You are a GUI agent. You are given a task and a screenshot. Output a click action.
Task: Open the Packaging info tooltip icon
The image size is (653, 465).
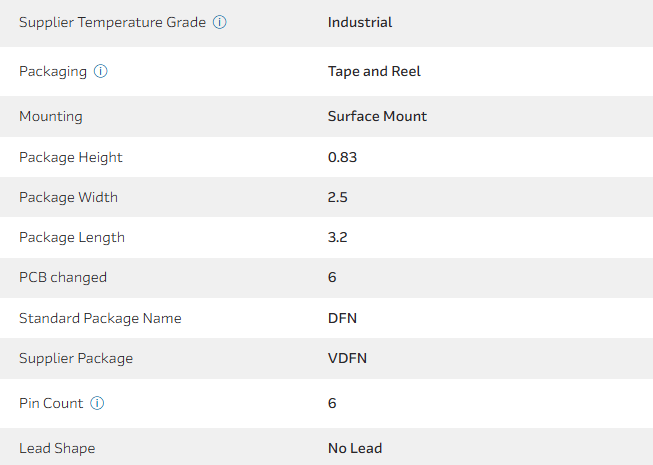101,72
